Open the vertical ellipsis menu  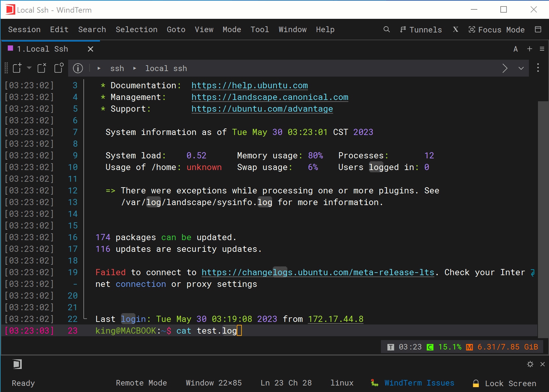[538, 68]
